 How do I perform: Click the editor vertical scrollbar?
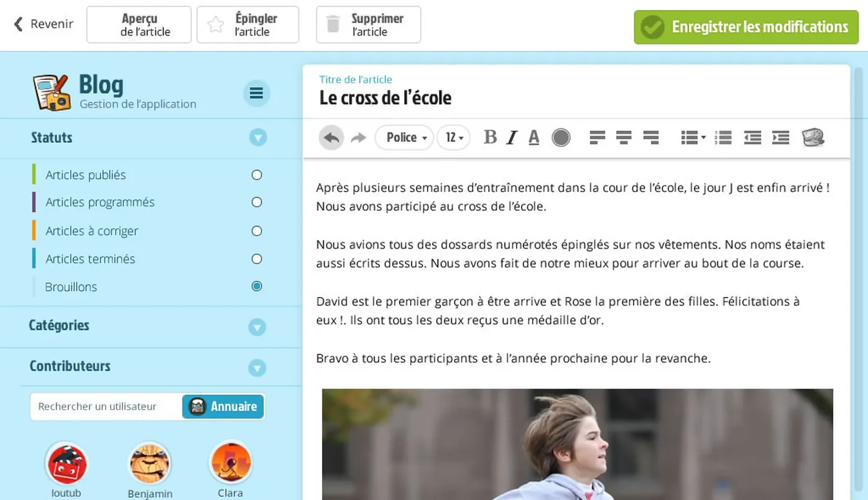pos(858,280)
